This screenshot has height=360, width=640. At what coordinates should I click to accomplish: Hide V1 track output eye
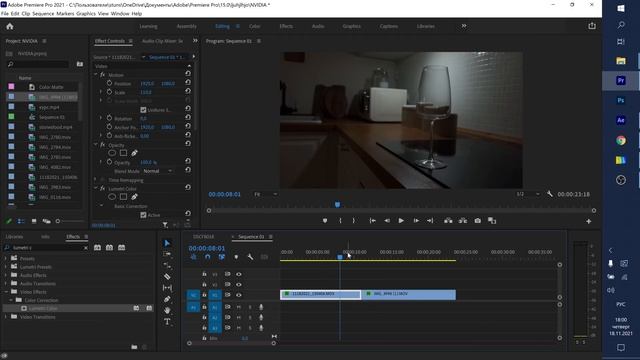point(239,295)
